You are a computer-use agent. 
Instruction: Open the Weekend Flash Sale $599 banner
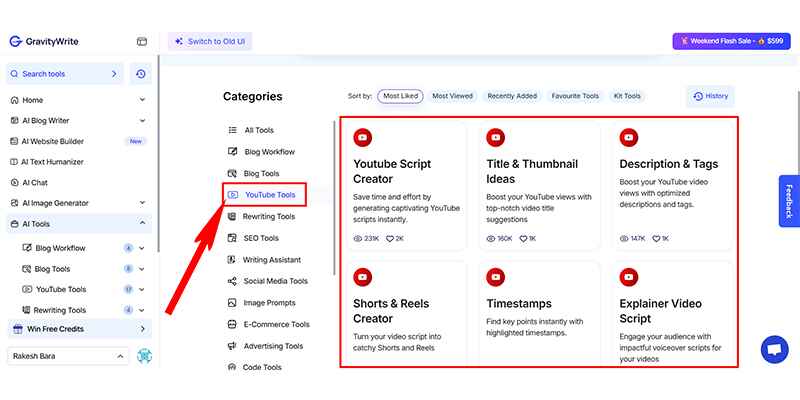coord(731,41)
